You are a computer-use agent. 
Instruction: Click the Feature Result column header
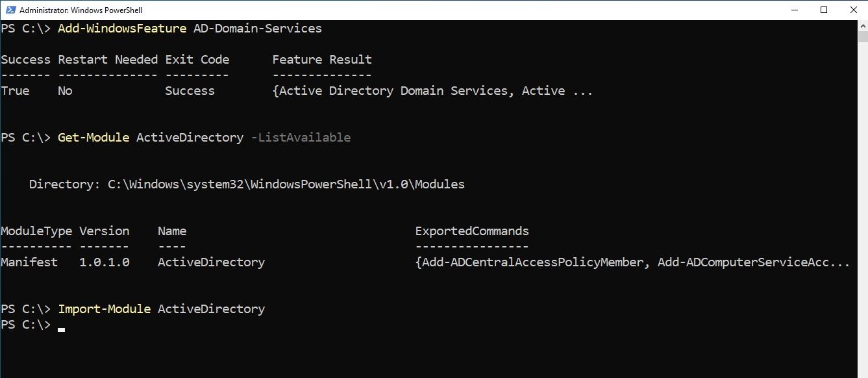pos(322,60)
